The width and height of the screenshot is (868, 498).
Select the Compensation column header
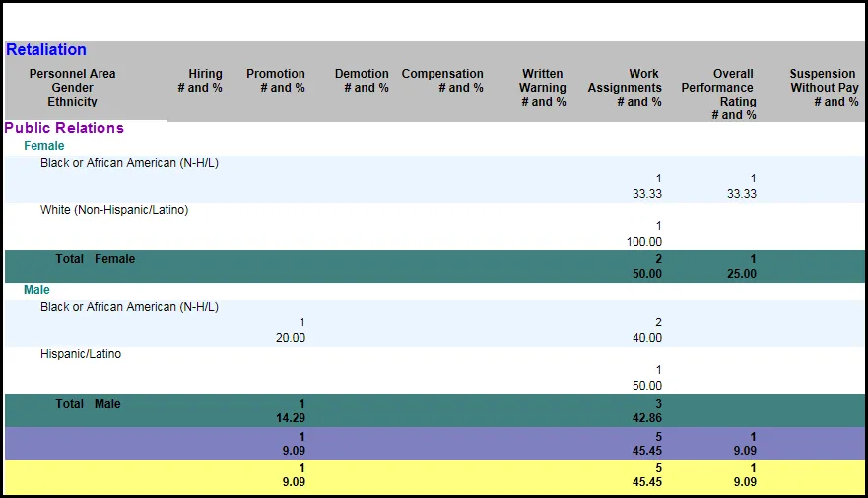click(442, 81)
